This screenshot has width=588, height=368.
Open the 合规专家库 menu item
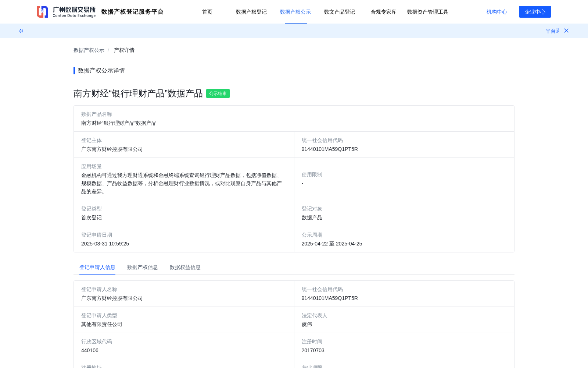click(384, 12)
